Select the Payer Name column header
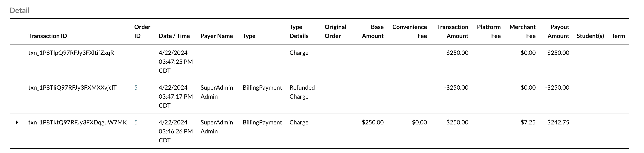 216,36
